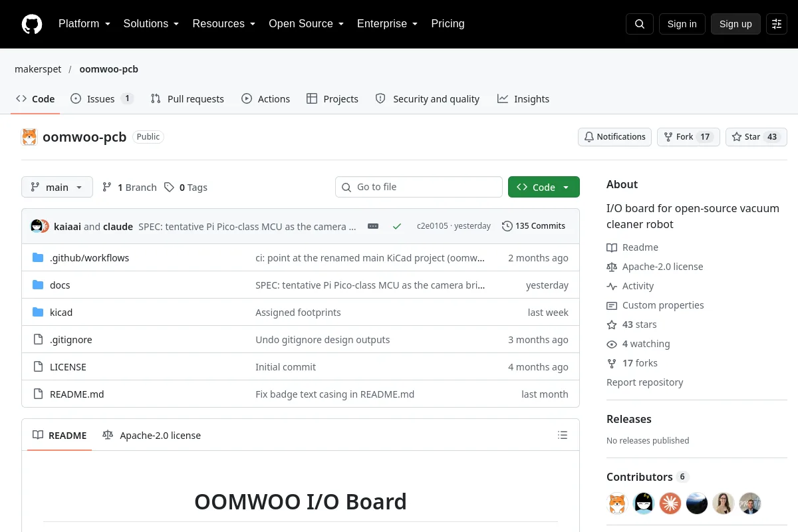798x532 pixels.
Task: Click the Report repository link
Action: click(x=645, y=382)
